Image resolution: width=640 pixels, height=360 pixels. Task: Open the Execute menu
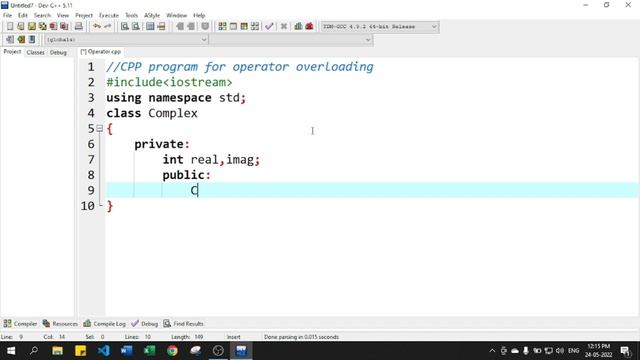coord(109,15)
